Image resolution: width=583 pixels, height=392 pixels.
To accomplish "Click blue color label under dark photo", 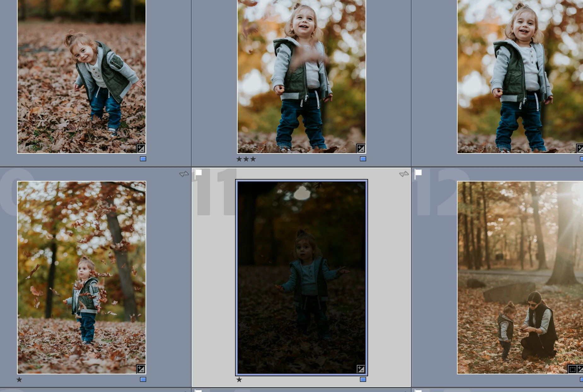I will coord(363,379).
